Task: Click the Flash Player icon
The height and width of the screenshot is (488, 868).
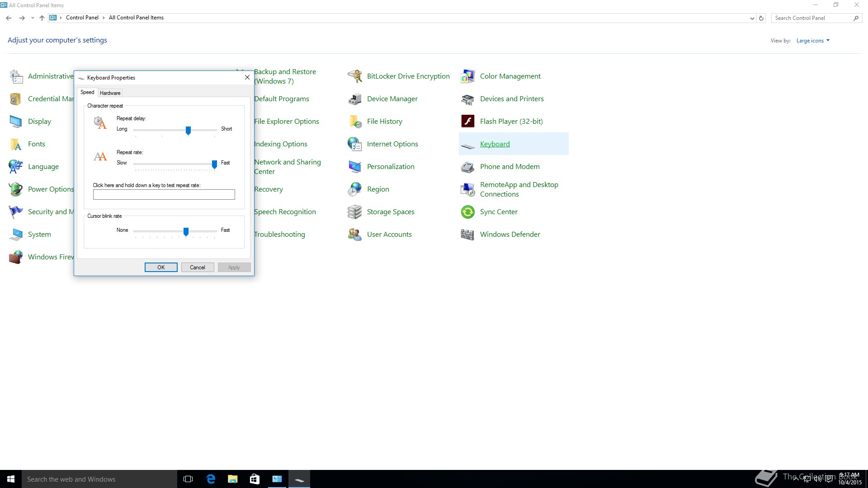Action: coord(467,122)
